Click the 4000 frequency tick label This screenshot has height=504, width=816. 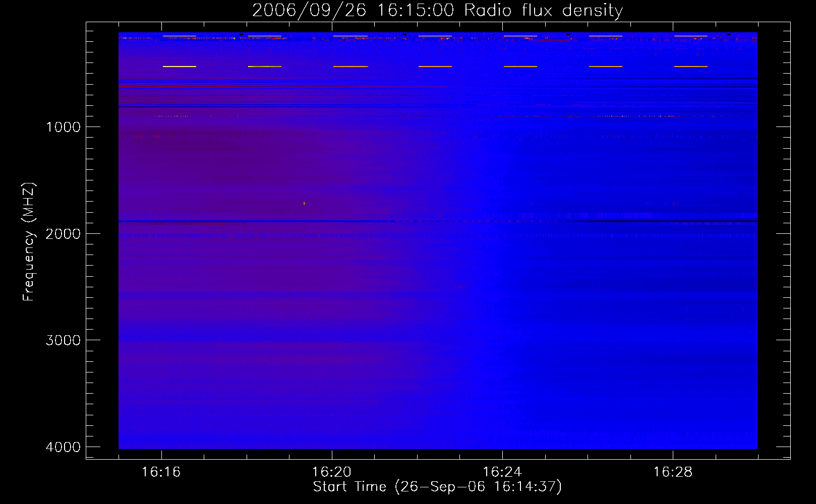tap(63, 447)
